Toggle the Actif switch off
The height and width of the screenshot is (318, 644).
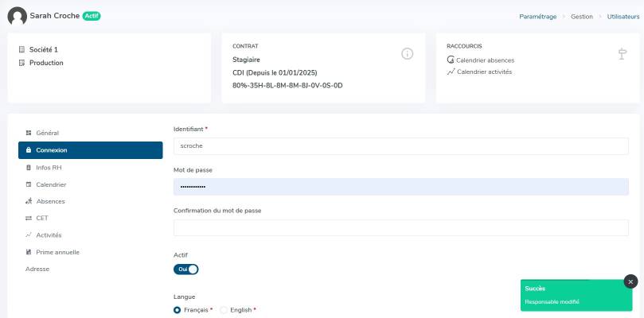[185, 269]
